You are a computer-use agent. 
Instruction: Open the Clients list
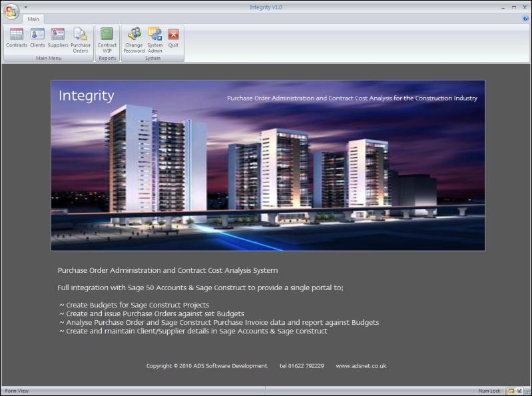click(37, 38)
